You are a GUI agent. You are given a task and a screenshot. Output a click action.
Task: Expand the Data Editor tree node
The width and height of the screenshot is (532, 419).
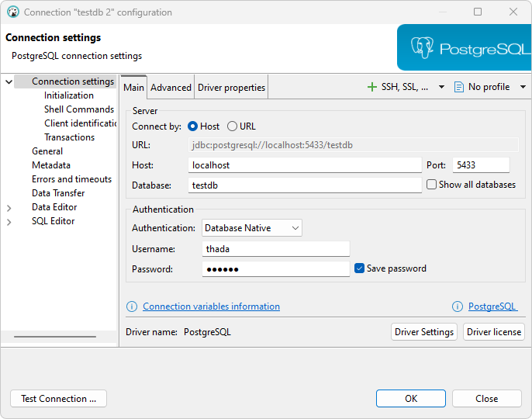pos(9,208)
